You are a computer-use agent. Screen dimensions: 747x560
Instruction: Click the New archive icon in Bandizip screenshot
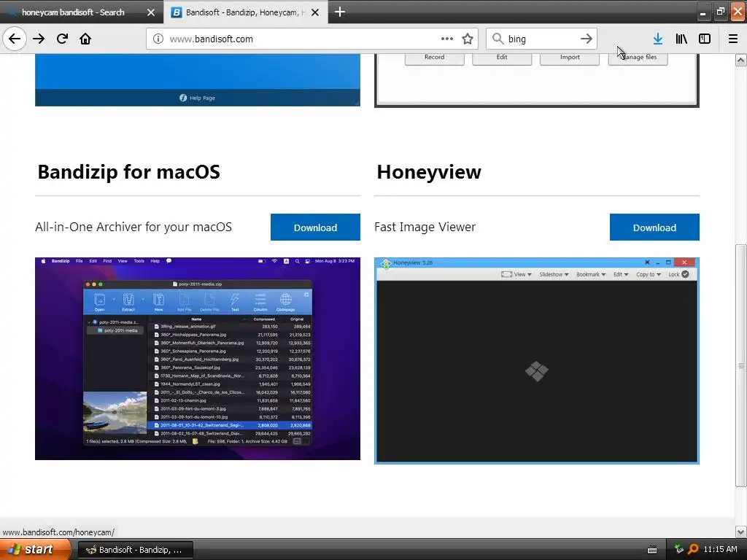tap(158, 302)
